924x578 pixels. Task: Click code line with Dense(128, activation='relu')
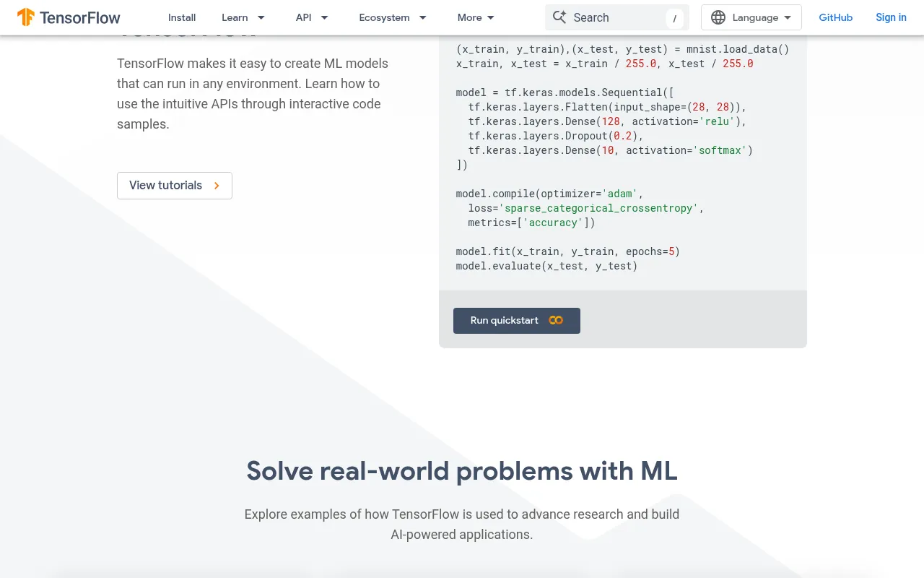click(x=607, y=121)
